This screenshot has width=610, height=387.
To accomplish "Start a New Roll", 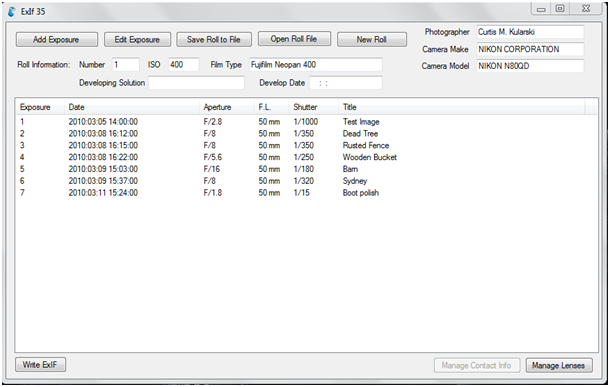I will pyautogui.click(x=372, y=40).
